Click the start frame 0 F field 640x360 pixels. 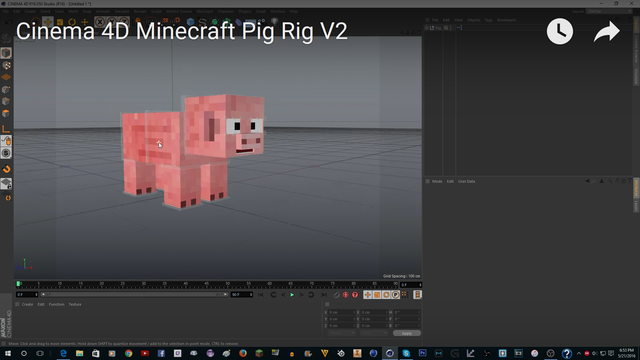[27, 295]
